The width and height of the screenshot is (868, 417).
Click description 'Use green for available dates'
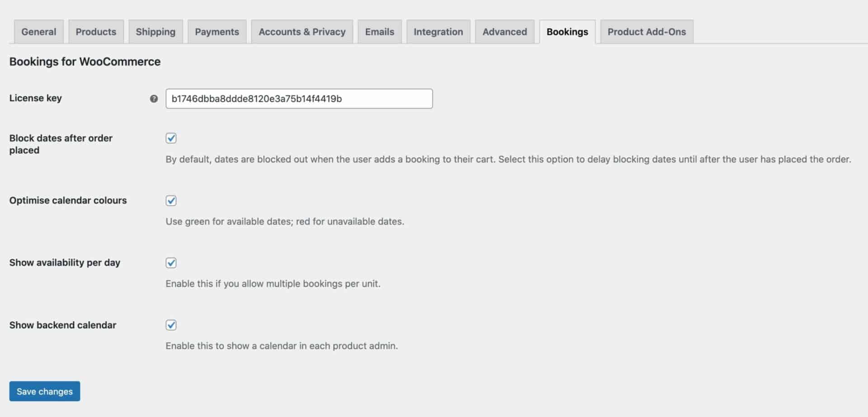(x=285, y=222)
